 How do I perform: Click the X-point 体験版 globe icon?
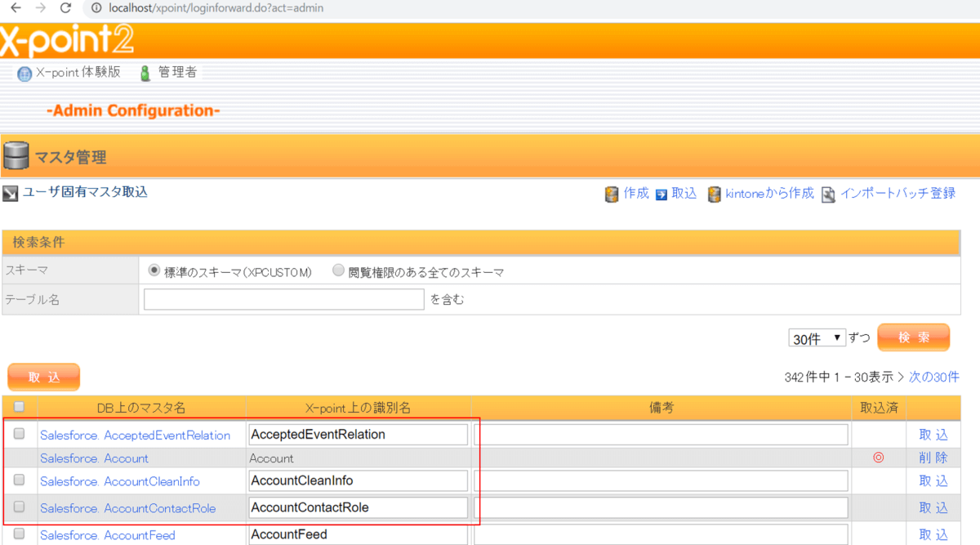tap(24, 74)
